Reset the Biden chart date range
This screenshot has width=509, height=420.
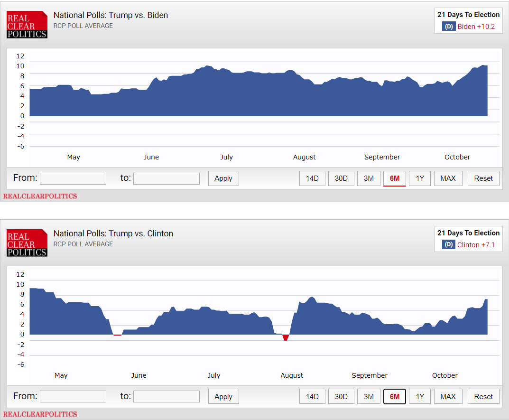[483, 178]
